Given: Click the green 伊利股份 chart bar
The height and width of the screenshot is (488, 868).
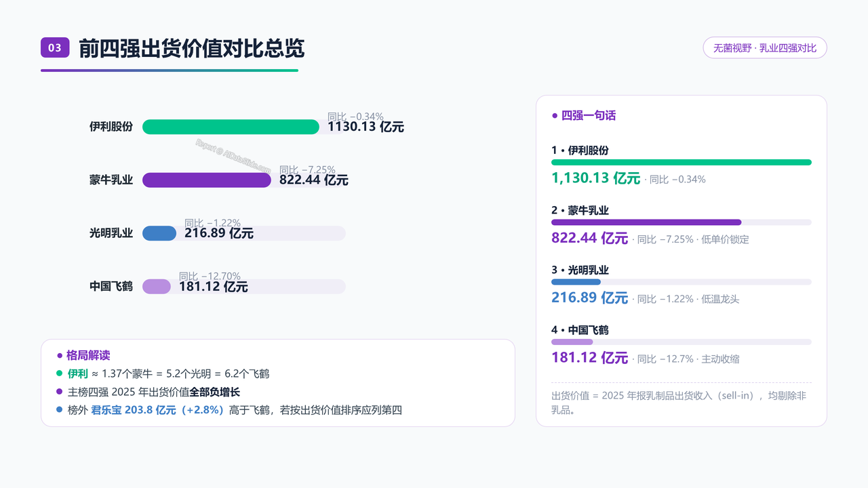Looking at the screenshot, I should point(231,127).
